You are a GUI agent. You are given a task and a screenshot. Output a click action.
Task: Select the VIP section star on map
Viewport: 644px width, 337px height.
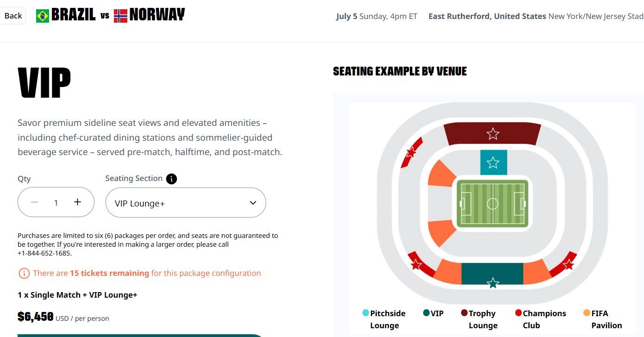point(493,282)
